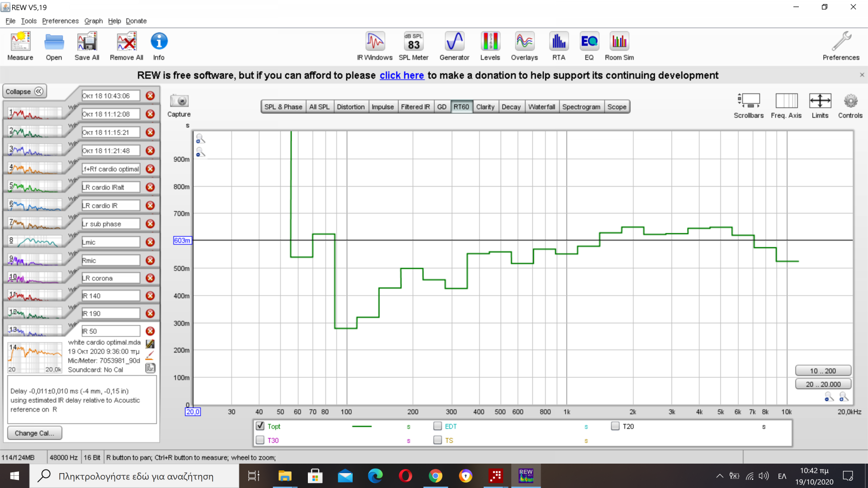Set range with 10 .. 200 button
The image size is (868, 488).
pos(823,371)
